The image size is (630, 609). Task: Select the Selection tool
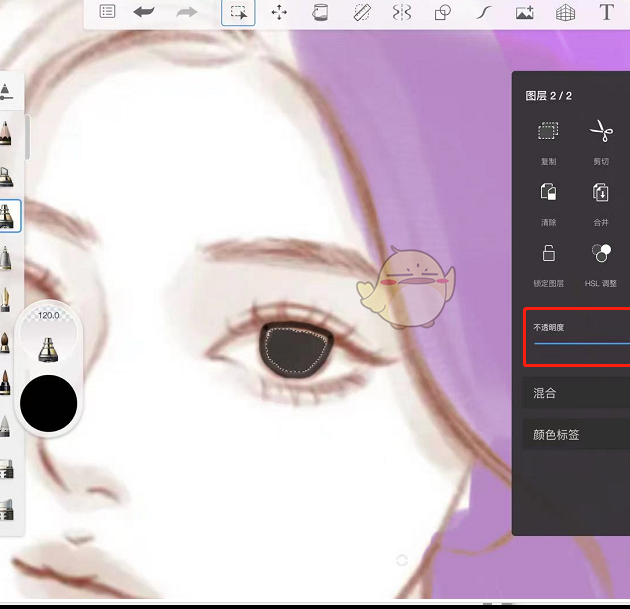pos(238,13)
